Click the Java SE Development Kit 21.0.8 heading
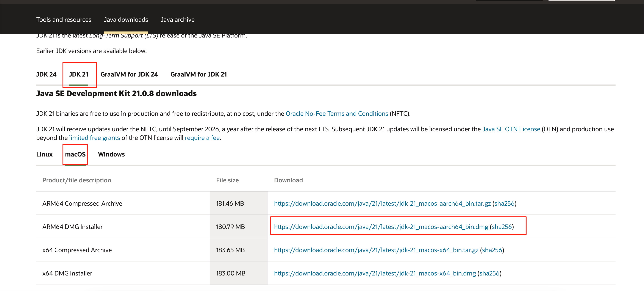The height and width of the screenshot is (291, 644). pos(116,94)
